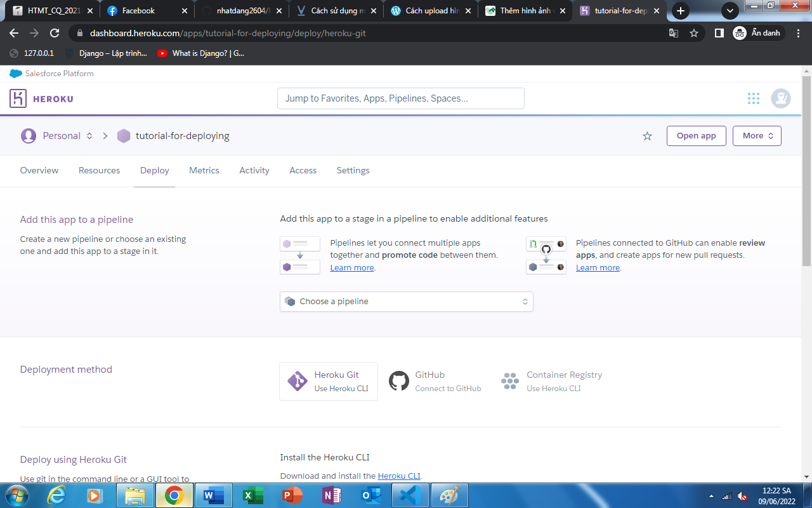This screenshot has width=812, height=508.
Task: Adjust volume via speaker tray icon
Action: [742, 496]
